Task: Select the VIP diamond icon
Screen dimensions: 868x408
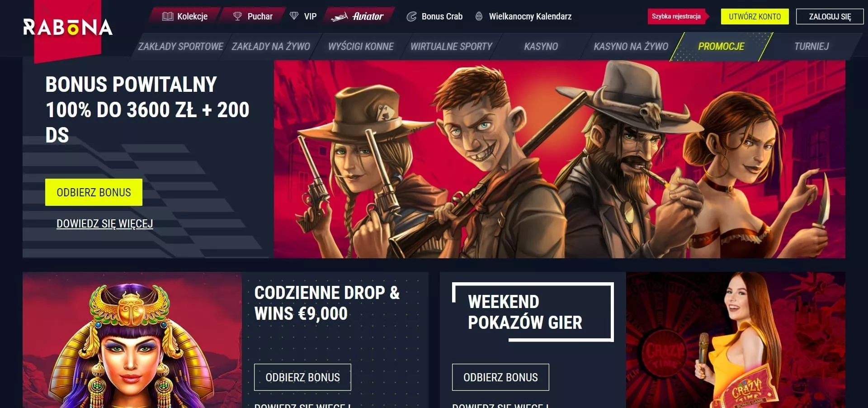Action: tap(294, 16)
